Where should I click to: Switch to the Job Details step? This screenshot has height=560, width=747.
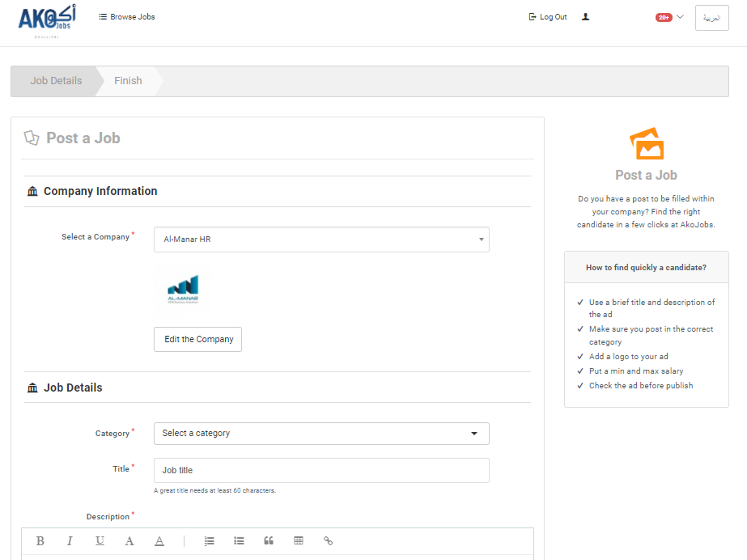56,81
